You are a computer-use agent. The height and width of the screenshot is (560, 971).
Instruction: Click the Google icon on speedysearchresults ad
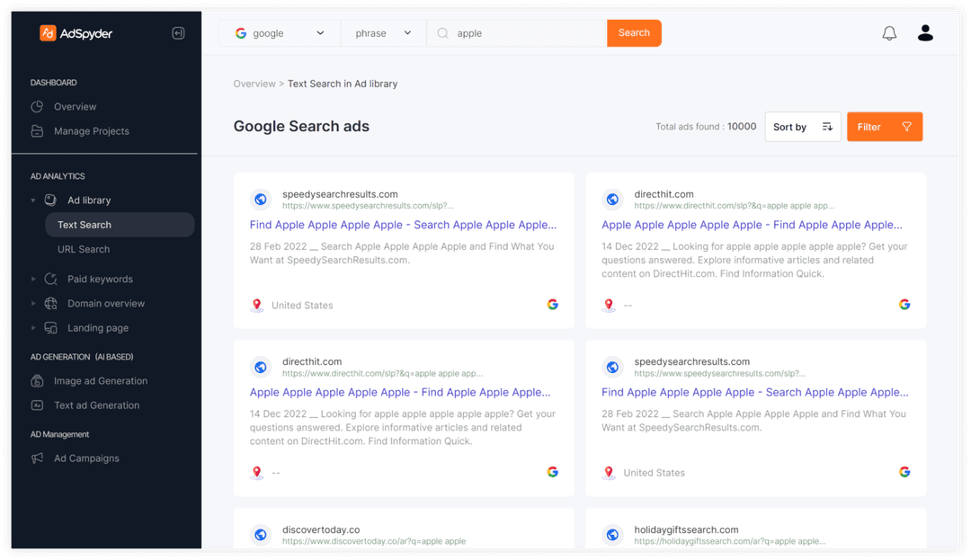(552, 304)
